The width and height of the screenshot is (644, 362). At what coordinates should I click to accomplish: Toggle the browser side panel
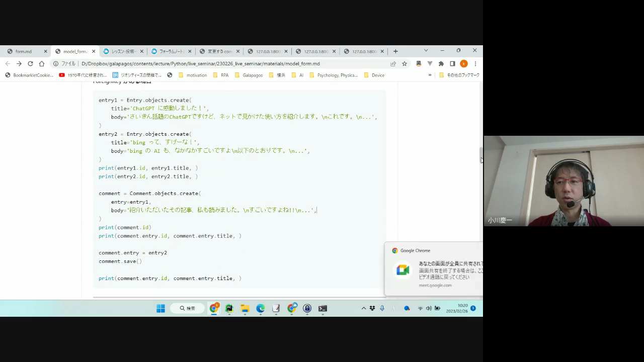[x=452, y=64]
